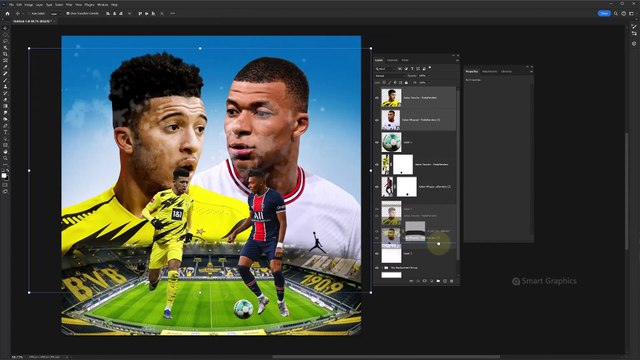The height and width of the screenshot is (360, 640).
Task: Select the Crop tool
Action: 5,54
